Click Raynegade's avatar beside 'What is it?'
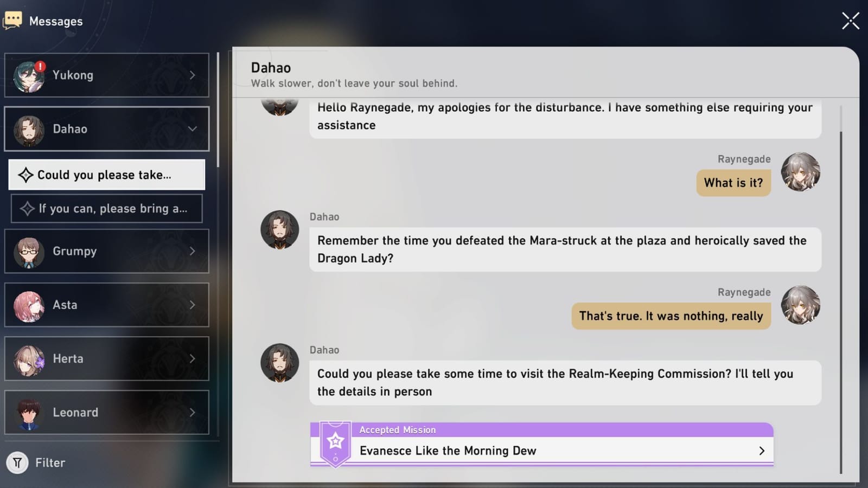Screen dimensions: 868x488 click(x=800, y=172)
